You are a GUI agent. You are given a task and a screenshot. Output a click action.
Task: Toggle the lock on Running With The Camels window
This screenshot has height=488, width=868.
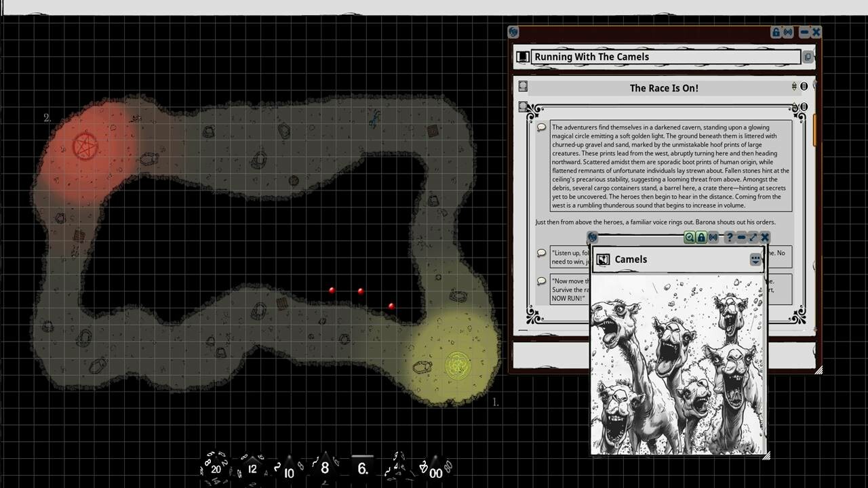point(775,32)
